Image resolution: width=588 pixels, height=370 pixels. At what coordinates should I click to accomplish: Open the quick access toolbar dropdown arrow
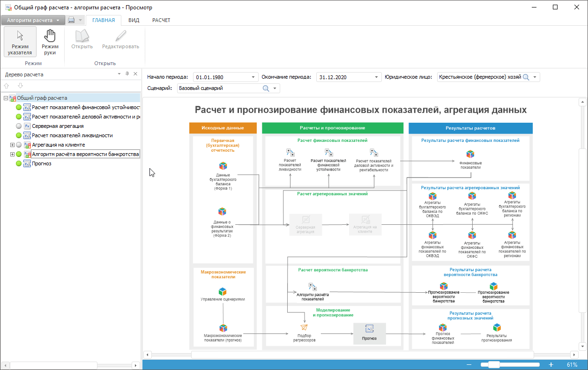(81, 20)
